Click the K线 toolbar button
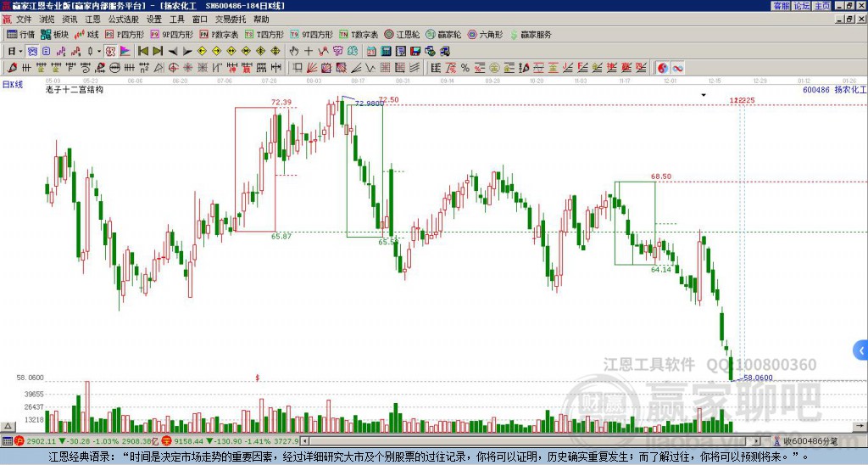This screenshot has width=868, height=465. (86, 34)
